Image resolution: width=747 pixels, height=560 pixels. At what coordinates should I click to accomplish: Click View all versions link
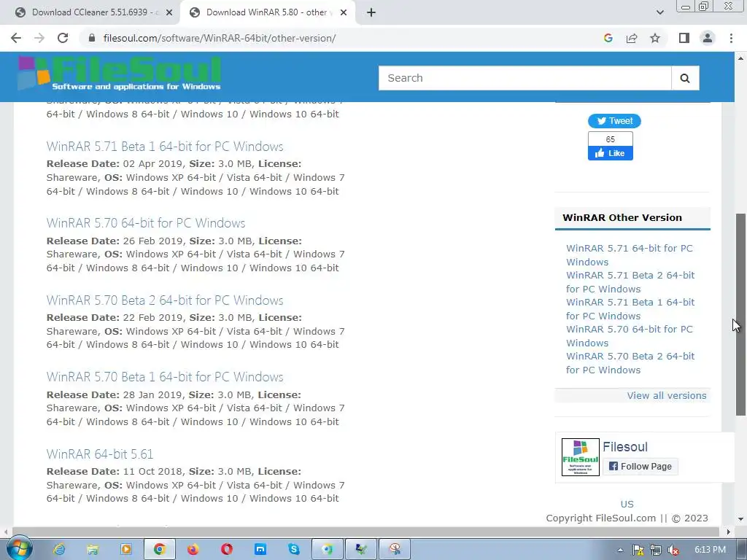(667, 396)
